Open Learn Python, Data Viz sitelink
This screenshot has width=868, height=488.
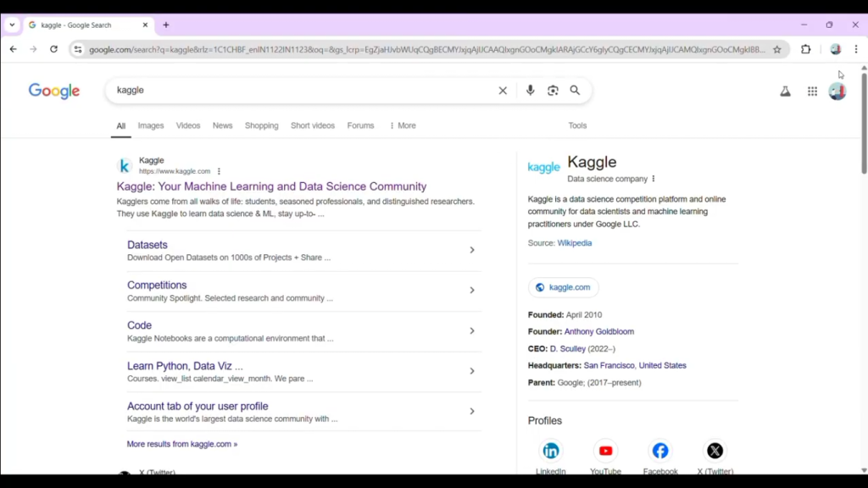point(185,366)
